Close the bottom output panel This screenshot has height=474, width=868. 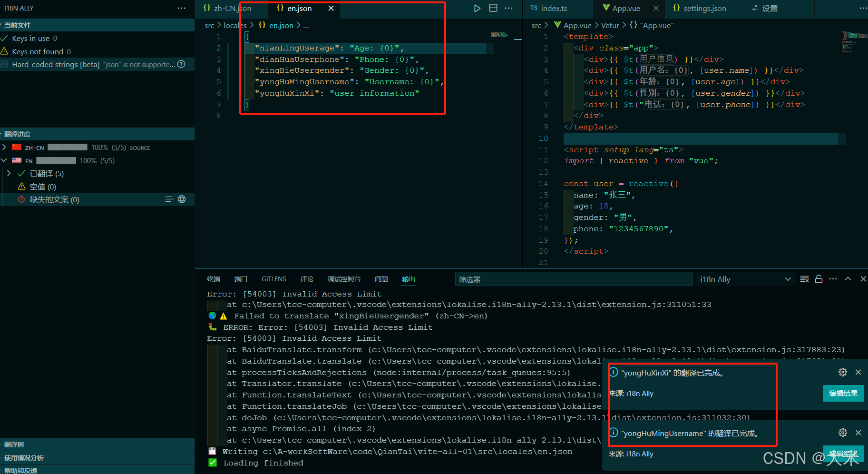pyautogui.click(x=863, y=279)
